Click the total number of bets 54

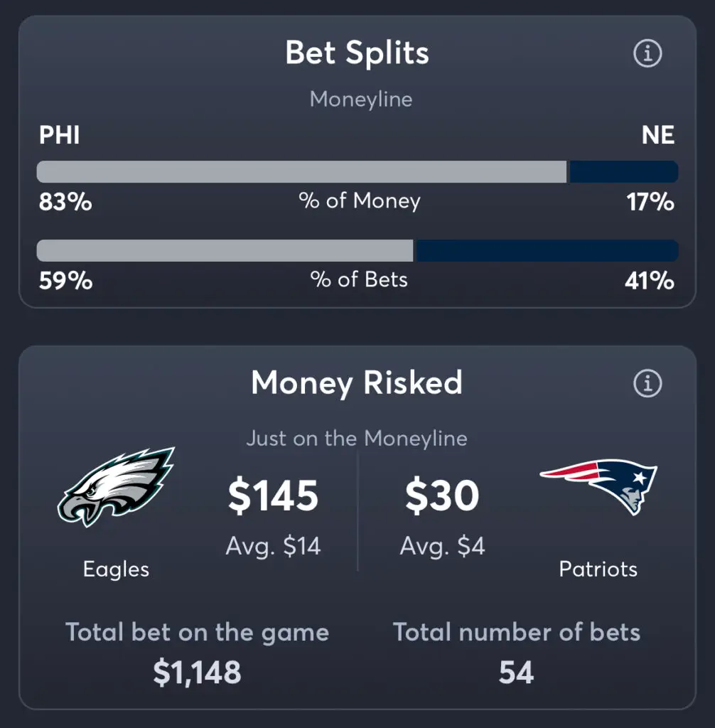[516, 673]
